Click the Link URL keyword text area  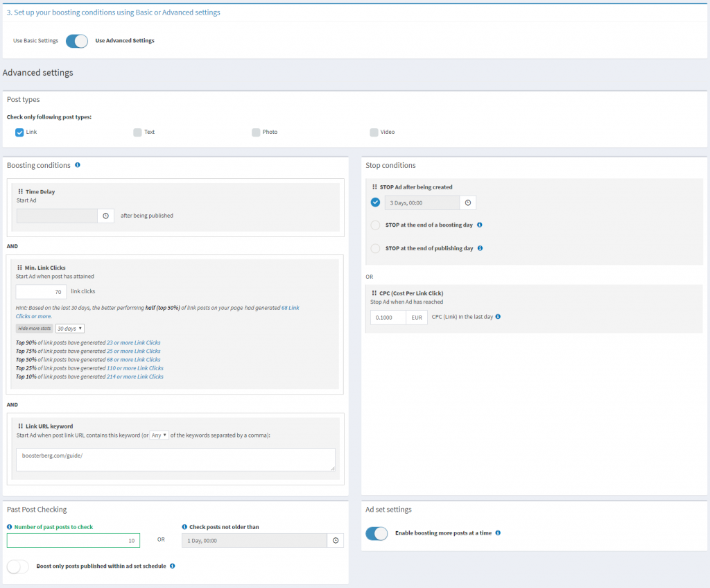[x=175, y=459]
